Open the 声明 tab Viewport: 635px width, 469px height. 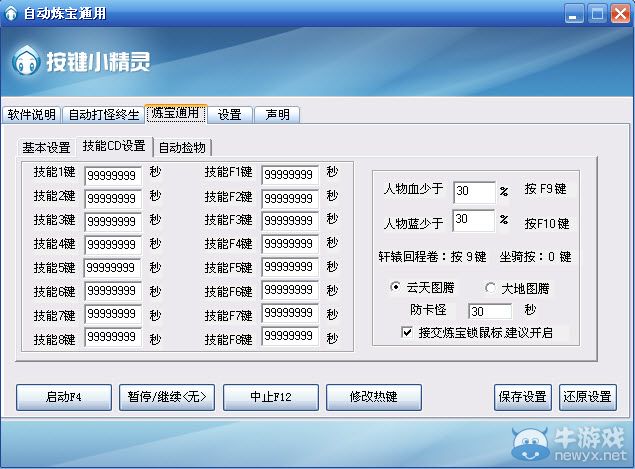click(277, 115)
